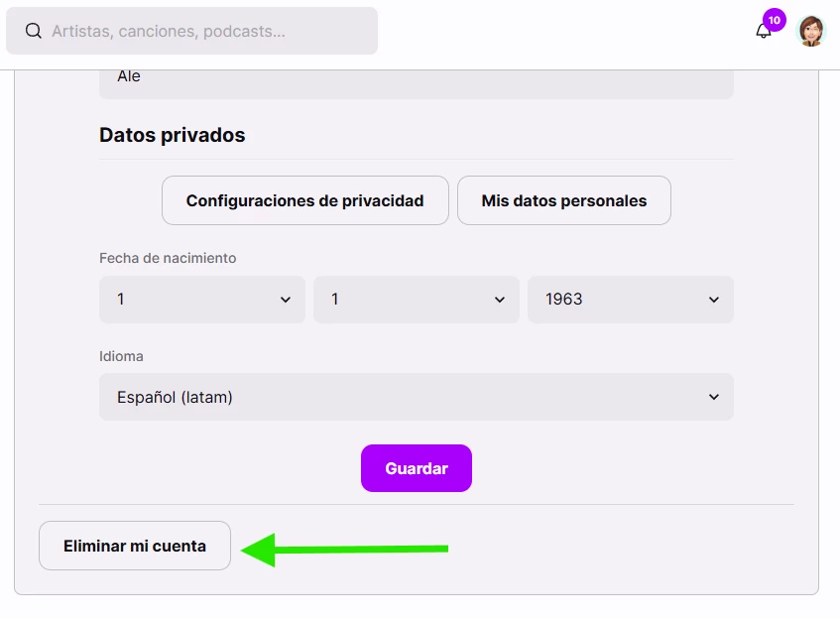Click the birth month select box

point(417,300)
